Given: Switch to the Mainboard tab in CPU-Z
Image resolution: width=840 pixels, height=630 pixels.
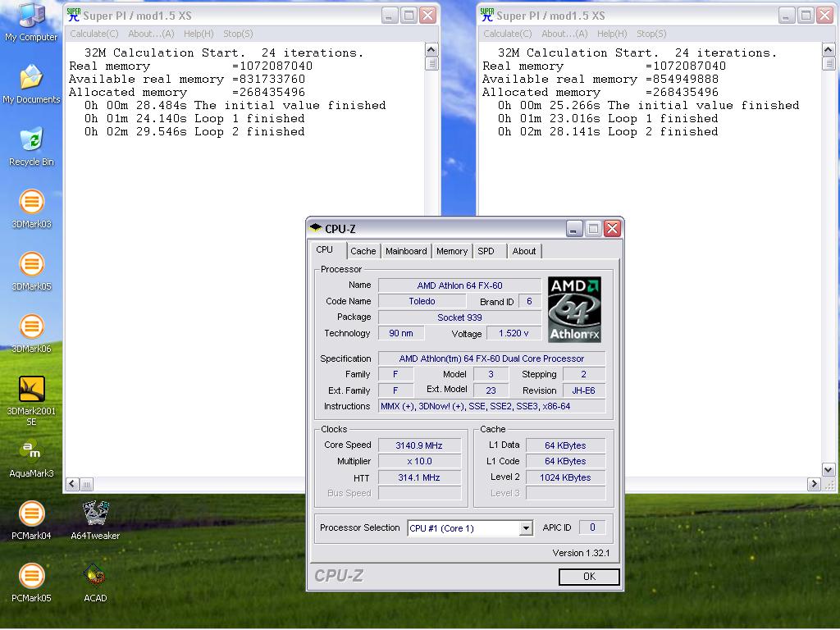Looking at the screenshot, I should [406, 251].
